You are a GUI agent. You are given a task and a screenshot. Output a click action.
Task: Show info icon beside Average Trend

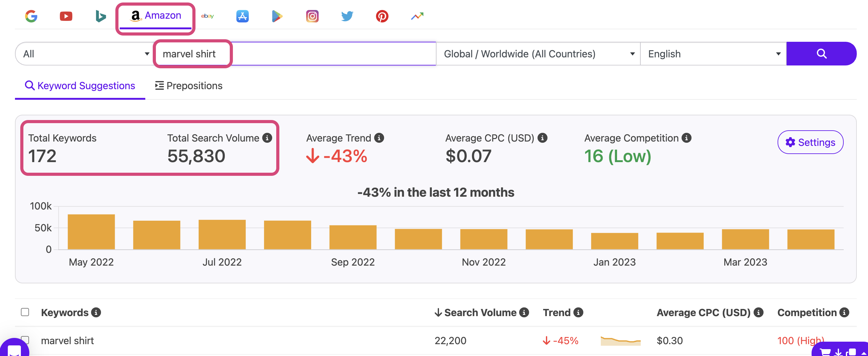(379, 138)
